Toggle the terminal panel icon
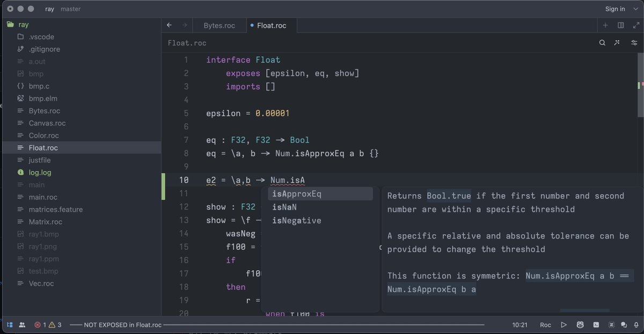The width and height of the screenshot is (644, 334). (596, 325)
